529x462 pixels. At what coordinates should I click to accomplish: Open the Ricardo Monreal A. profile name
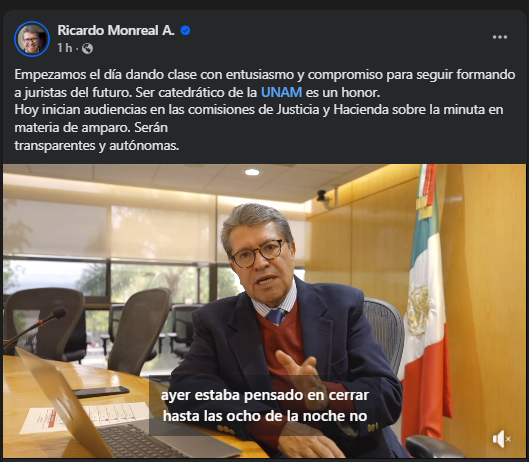click(x=116, y=30)
